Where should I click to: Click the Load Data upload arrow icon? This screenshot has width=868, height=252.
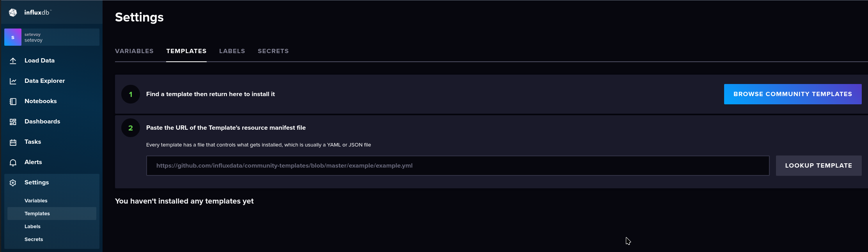click(x=13, y=61)
